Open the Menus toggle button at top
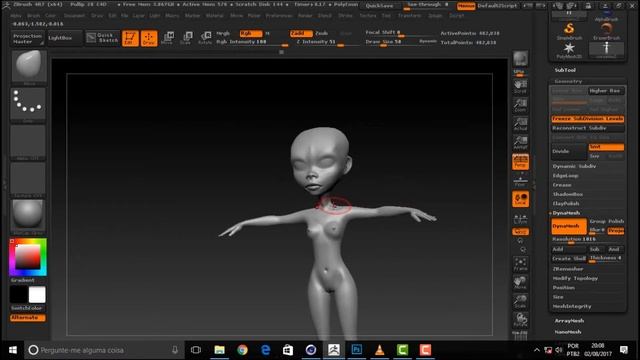 [466, 6]
